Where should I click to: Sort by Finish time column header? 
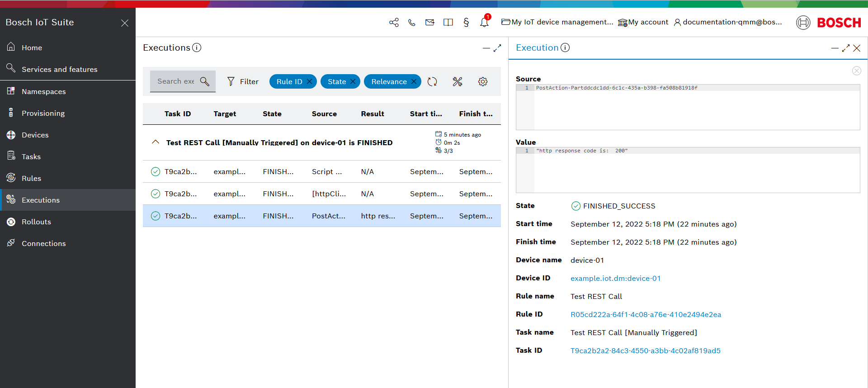(x=476, y=114)
